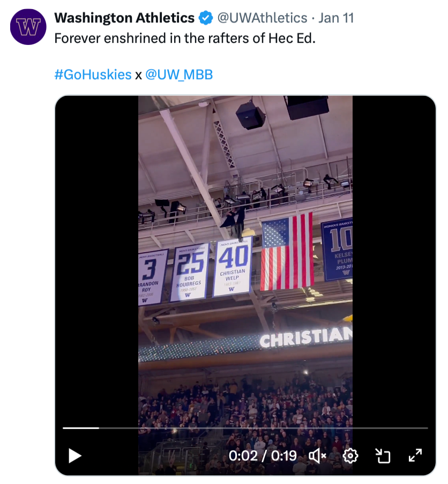Open Washington Athletics display name
The width and height of the screenshot is (448, 484).
click(x=124, y=18)
